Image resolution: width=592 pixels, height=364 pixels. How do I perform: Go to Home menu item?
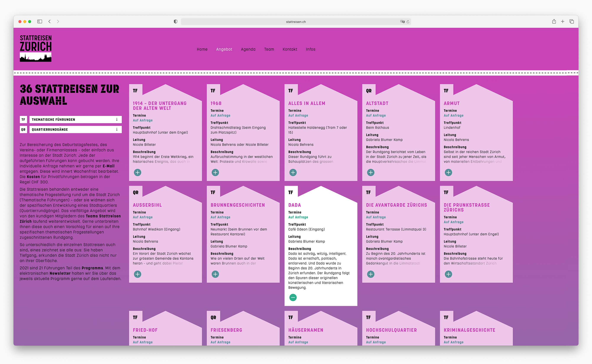pyautogui.click(x=202, y=49)
